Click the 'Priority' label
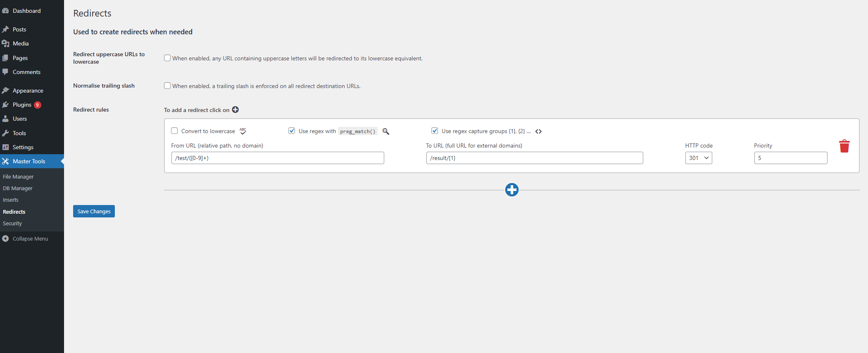This screenshot has height=353, width=868. point(763,145)
